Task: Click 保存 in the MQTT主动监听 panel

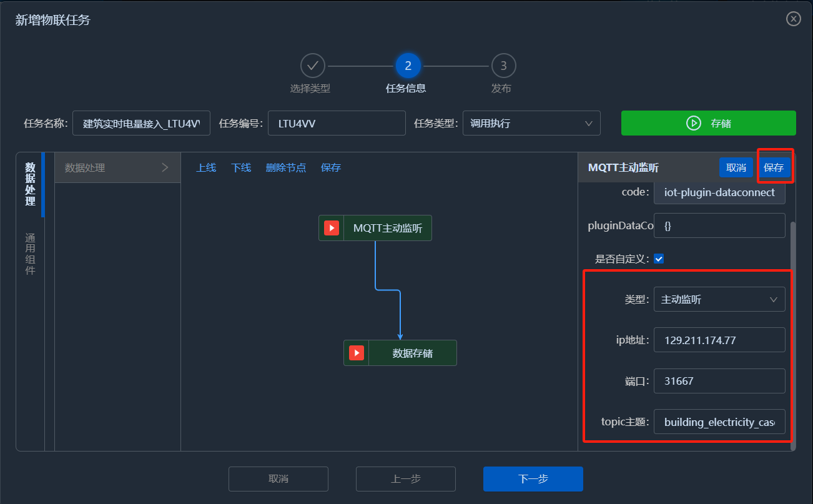Action: coord(774,167)
